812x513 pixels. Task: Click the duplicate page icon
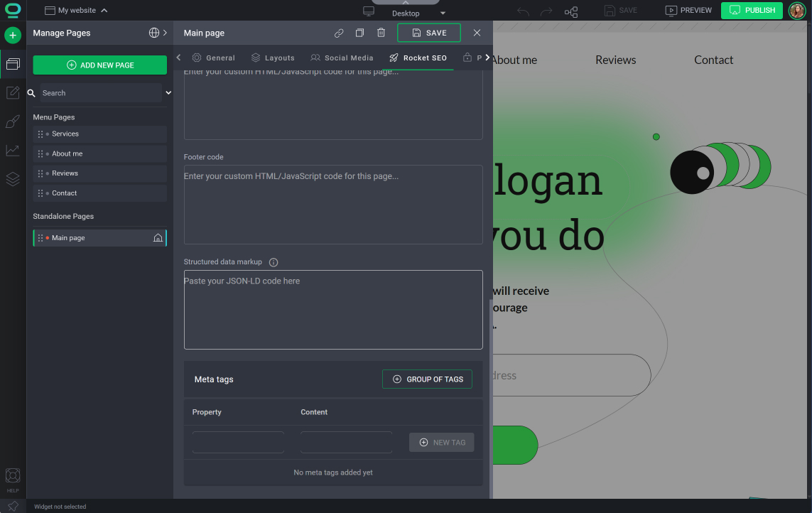(x=359, y=33)
